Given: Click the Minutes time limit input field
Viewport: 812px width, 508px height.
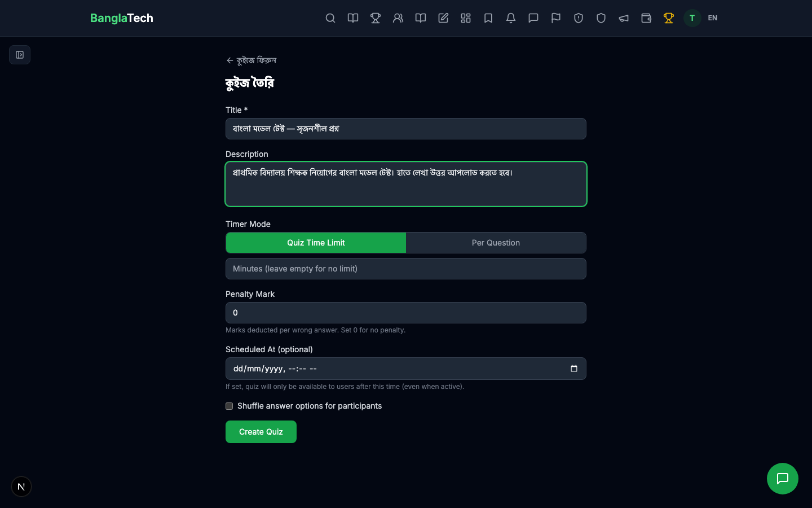Looking at the screenshot, I should 406,269.
